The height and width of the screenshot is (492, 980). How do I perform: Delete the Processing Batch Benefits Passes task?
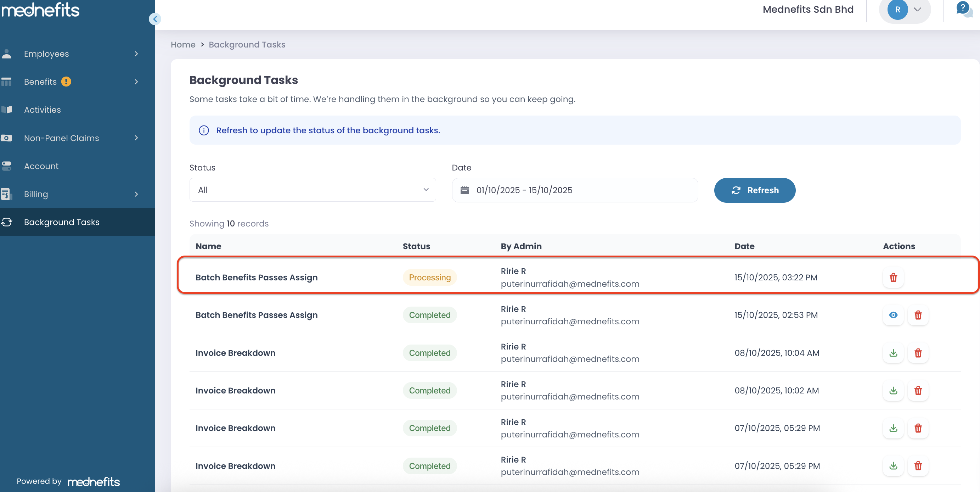893,278
